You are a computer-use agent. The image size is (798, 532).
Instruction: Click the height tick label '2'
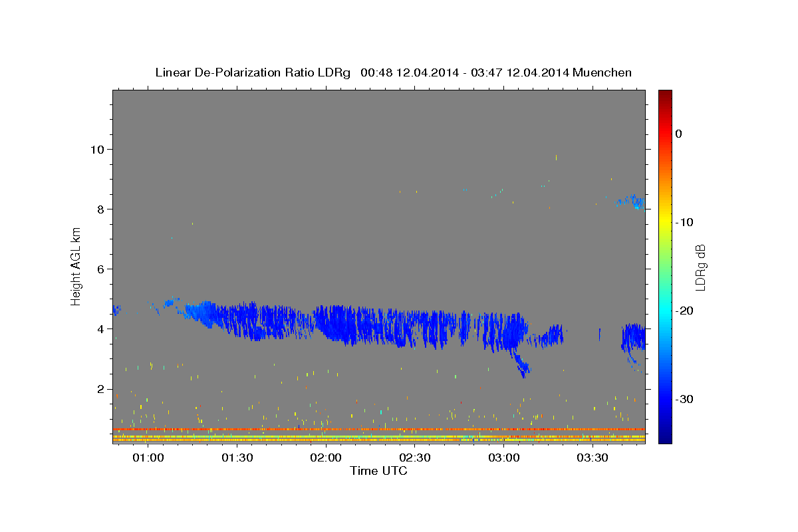(x=101, y=388)
